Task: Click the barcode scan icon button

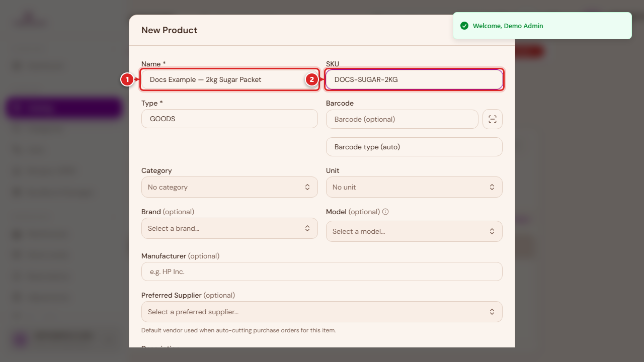Action: 493,119
